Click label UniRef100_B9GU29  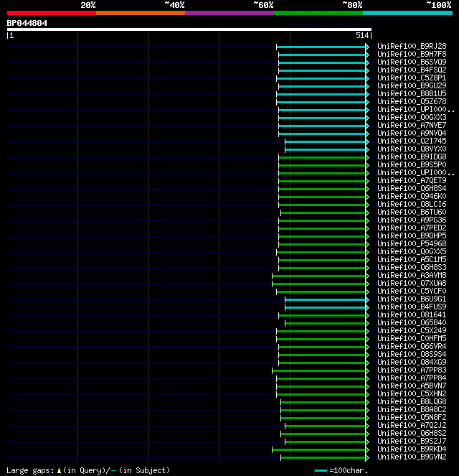click(412, 85)
